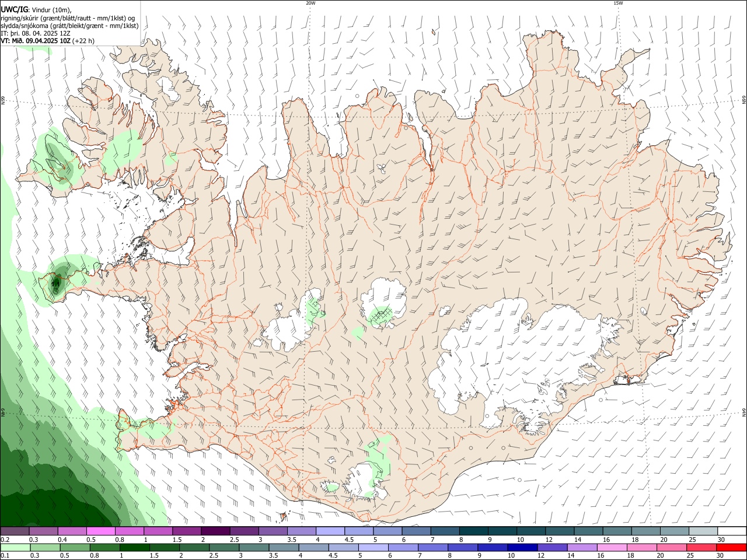Select the lavender swatch labeled 4 in the upper legend row
This screenshot has width=747, height=560.
[x=330, y=531]
